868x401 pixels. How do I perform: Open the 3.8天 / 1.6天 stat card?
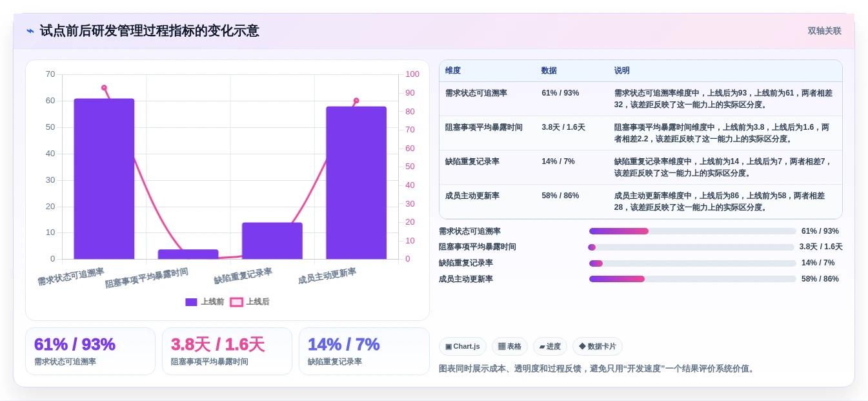click(227, 351)
